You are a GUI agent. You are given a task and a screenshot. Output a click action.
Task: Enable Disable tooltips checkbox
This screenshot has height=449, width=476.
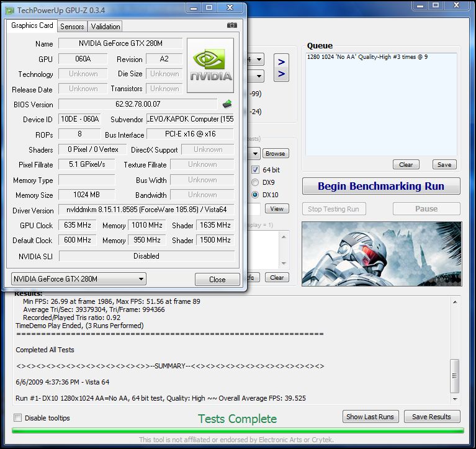[x=18, y=418]
